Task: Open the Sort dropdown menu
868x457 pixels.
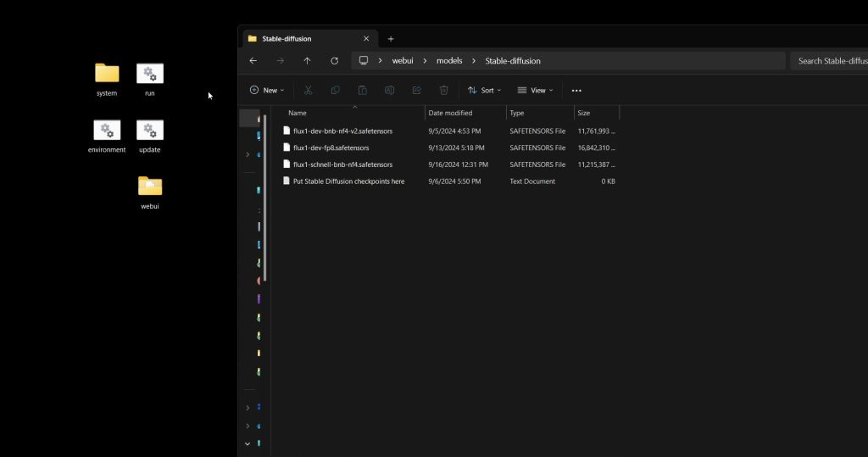Action: [x=484, y=90]
